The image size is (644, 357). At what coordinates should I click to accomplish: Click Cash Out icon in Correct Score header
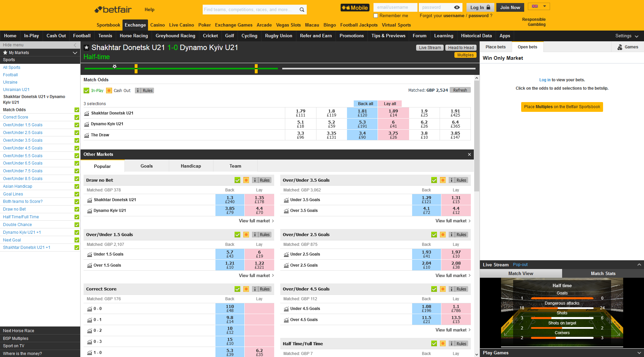246,289
